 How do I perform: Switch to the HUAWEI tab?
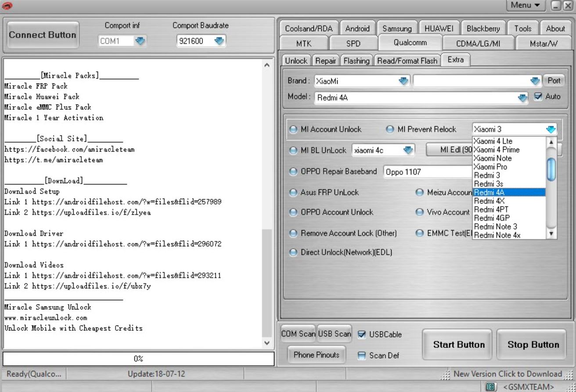click(439, 29)
